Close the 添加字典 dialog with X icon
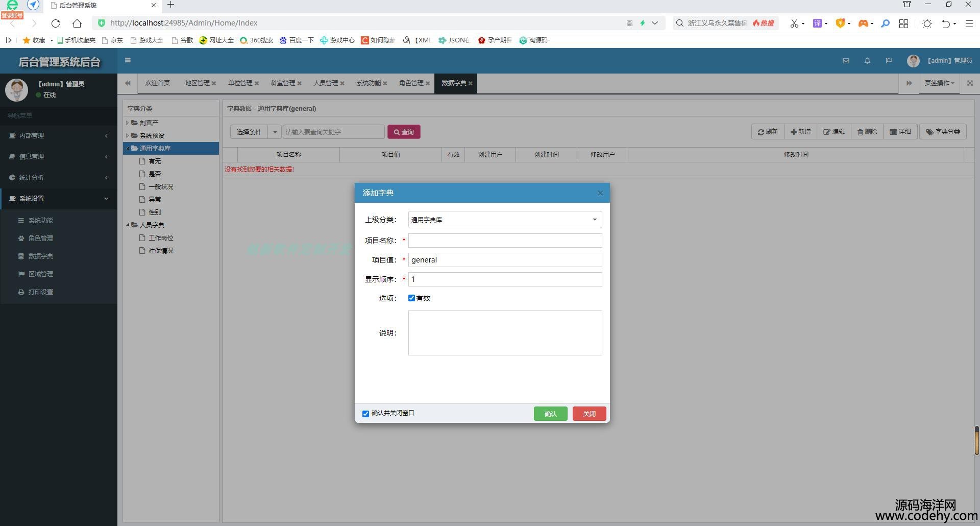The height and width of the screenshot is (526, 980). [600, 193]
